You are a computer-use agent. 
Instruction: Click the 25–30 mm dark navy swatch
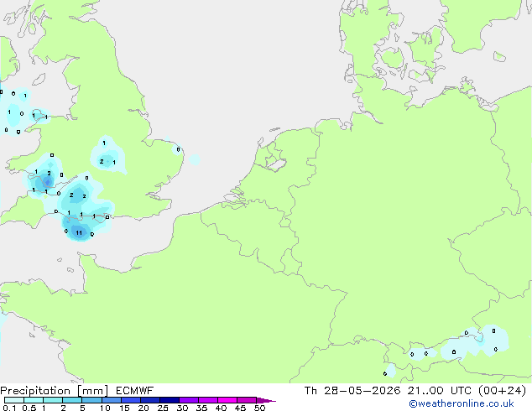[x=170, y=400]
